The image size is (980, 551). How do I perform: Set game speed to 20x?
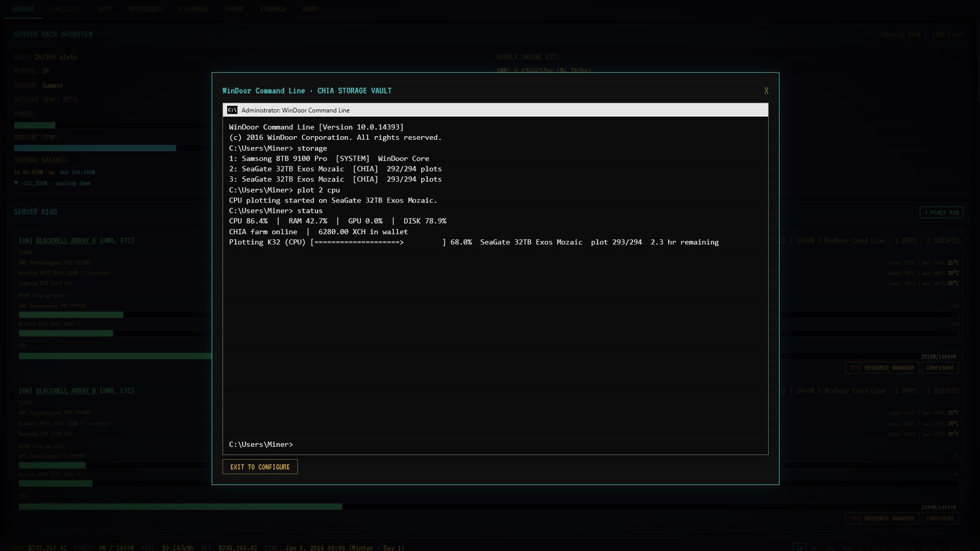[830, 548]
